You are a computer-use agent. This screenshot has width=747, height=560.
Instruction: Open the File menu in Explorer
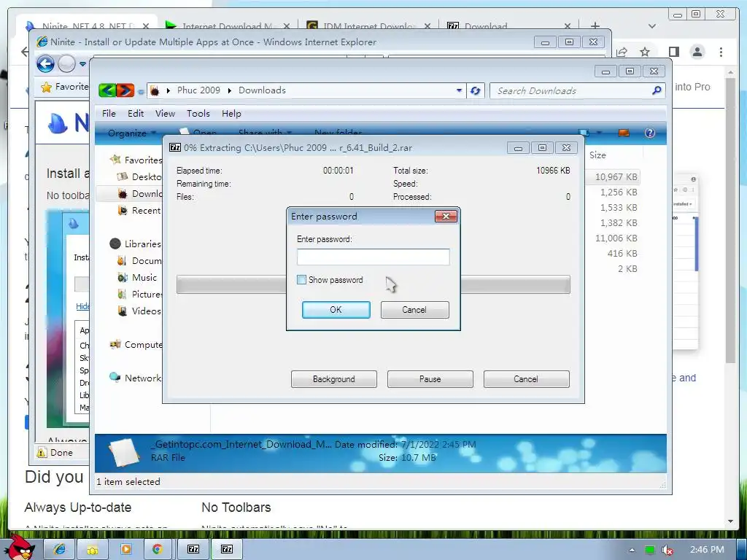pos(109,113)
